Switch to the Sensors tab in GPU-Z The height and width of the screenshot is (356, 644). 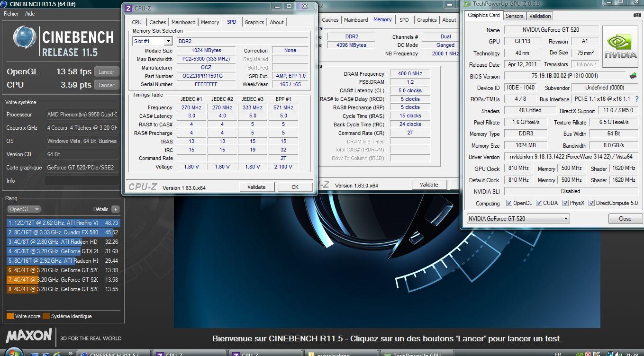515,16
